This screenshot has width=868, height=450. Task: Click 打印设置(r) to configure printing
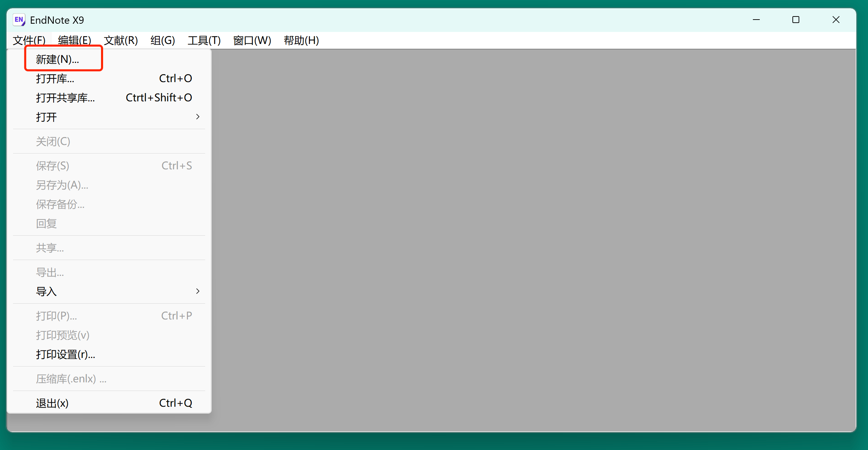pyautogui.click(x=66, y=355)
